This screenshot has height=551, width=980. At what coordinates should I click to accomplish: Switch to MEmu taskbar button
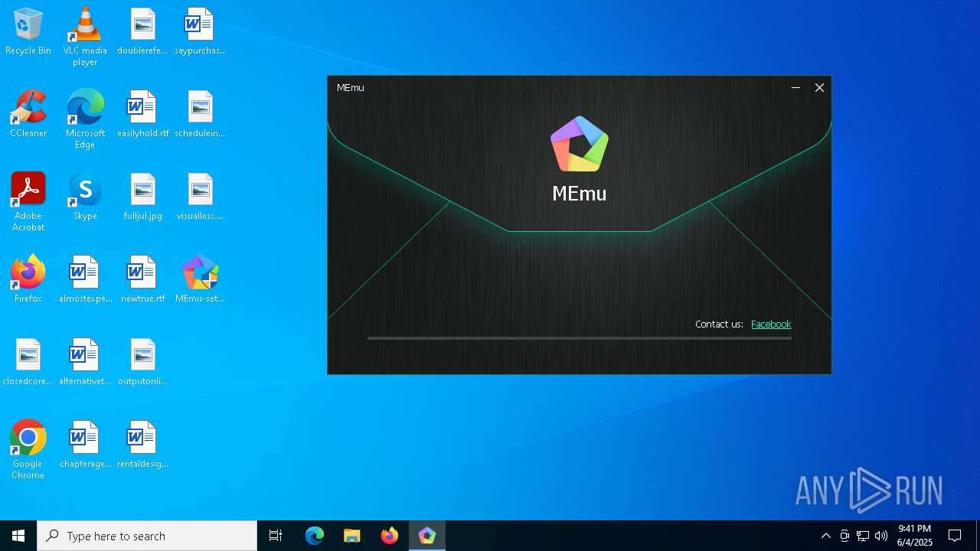point(427,536)
